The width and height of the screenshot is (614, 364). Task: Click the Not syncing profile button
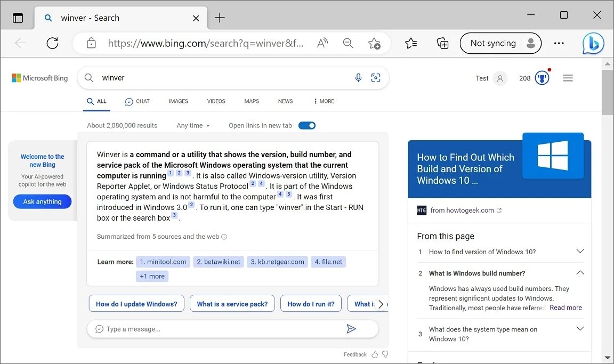pos(500,43)
